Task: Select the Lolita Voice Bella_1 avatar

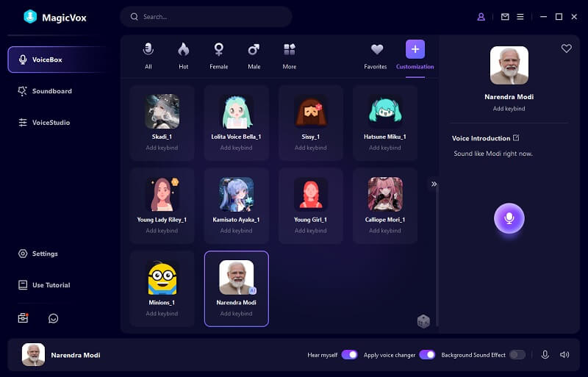Action: 236,112
